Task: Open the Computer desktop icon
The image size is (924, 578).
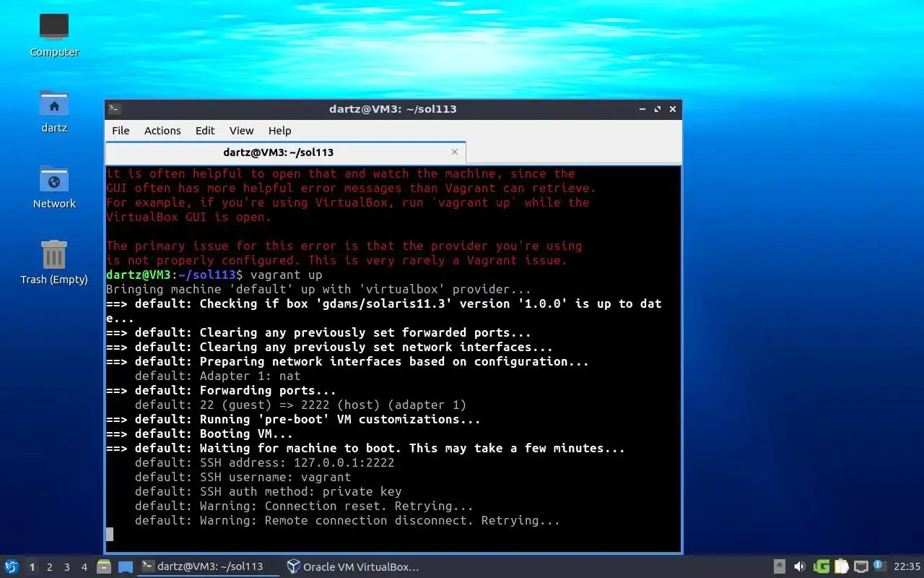Action: click(54, 35)
